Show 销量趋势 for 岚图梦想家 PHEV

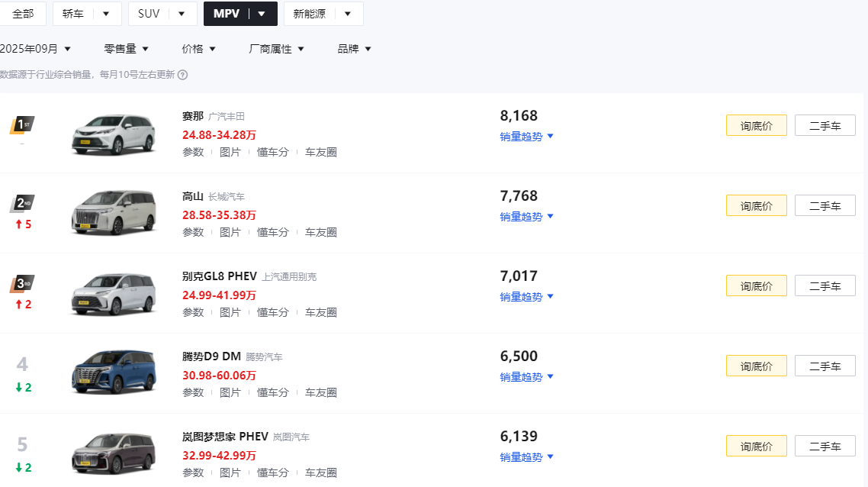[x=526, y=457]
